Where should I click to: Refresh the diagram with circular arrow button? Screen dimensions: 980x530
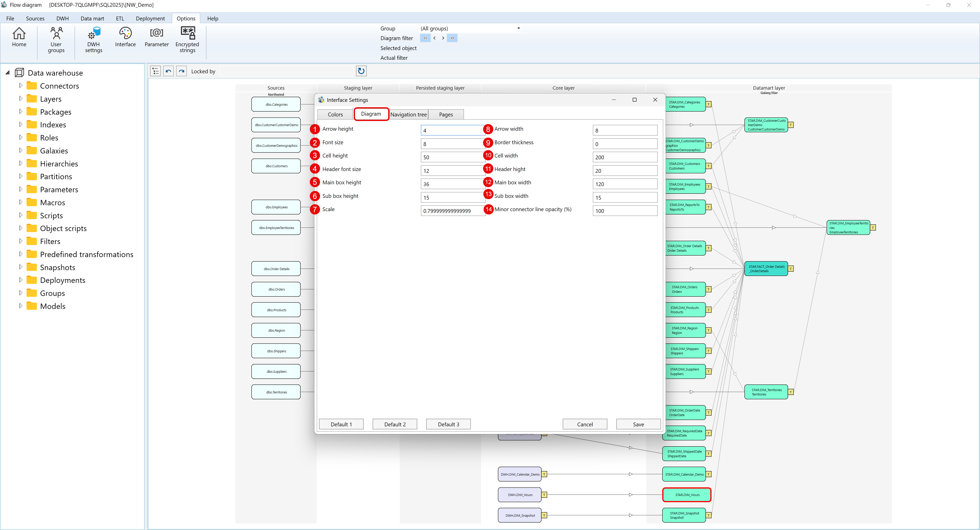click(361, 71)
